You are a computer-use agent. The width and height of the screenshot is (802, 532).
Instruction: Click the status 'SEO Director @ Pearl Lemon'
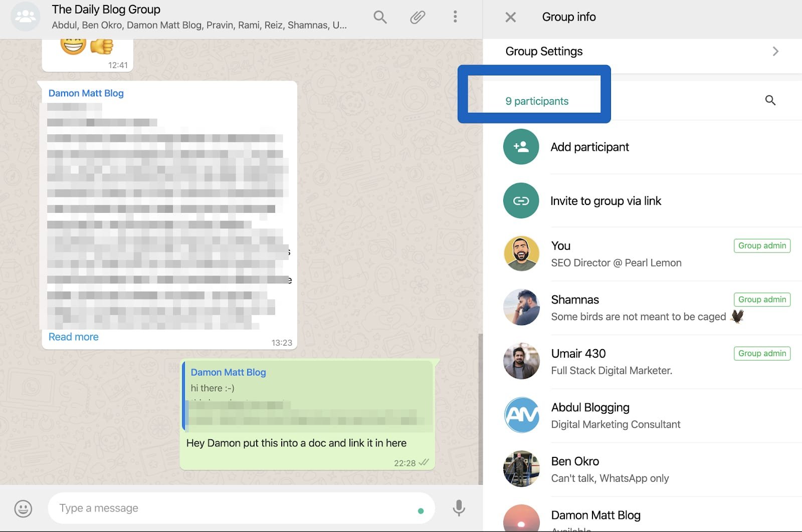tap(616, 263)
